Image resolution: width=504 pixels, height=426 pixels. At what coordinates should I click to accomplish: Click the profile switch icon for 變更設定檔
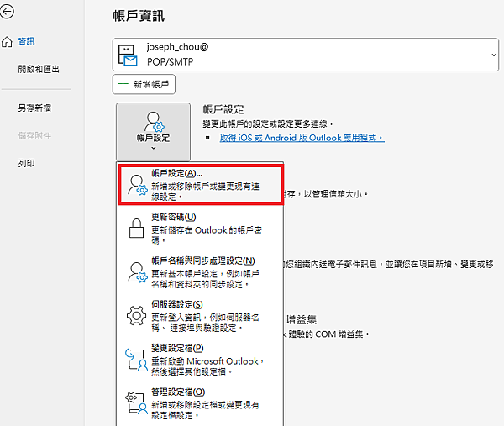(x=136, y=360)
